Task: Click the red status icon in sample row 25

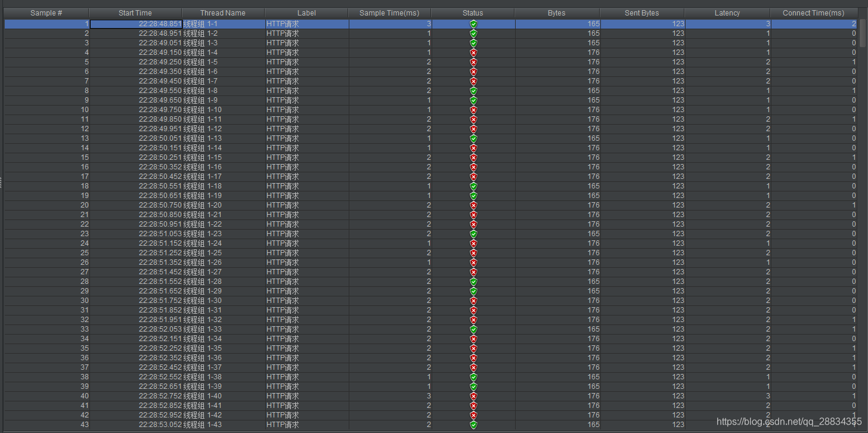Action: coord(473,253)
